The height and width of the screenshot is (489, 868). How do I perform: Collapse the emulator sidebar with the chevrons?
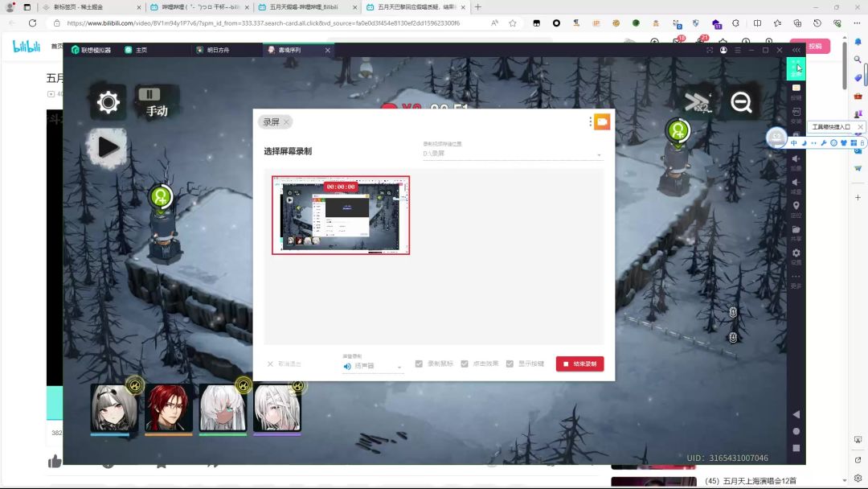(796, 50)
